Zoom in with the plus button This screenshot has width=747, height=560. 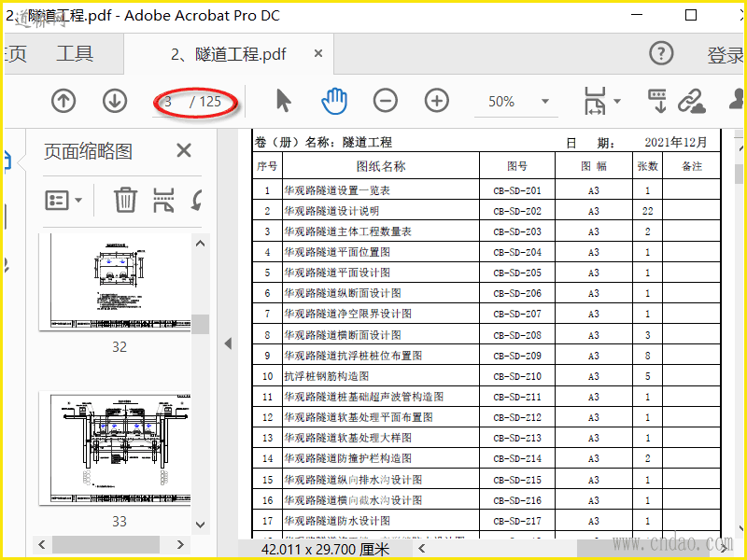pos(436,101)
